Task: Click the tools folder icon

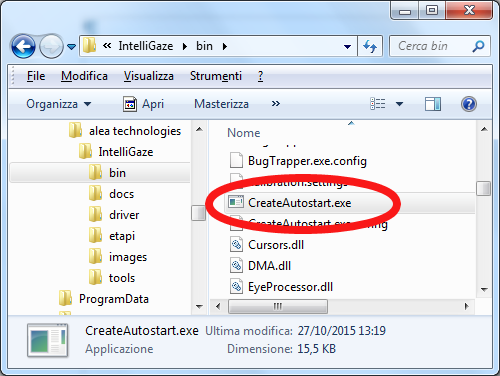Action: (x=95, y=277)
